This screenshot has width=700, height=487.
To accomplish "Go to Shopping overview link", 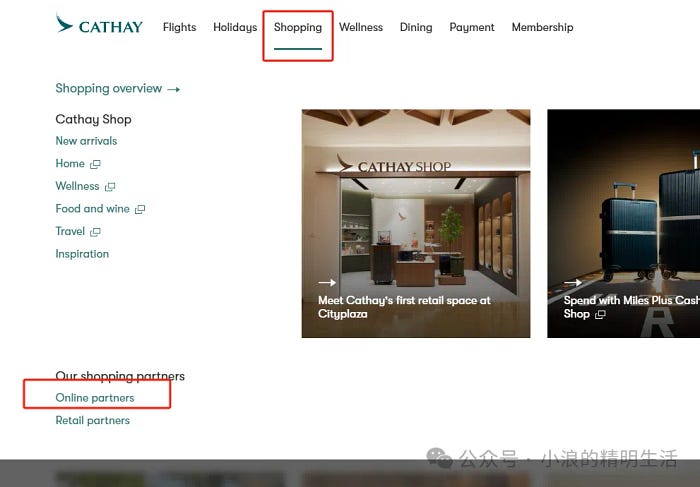I will (x=108, y=88).
